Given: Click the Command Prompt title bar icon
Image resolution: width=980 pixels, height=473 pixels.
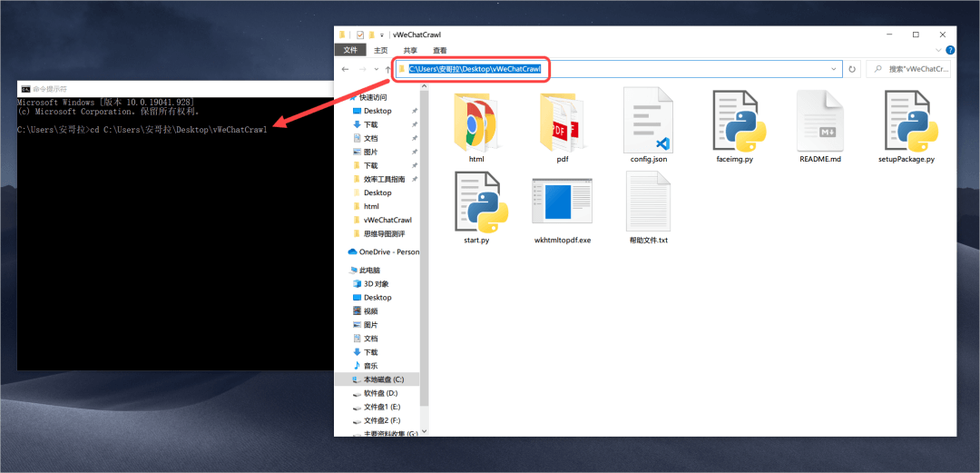Looking at the screenshot, I should [25, 89].
